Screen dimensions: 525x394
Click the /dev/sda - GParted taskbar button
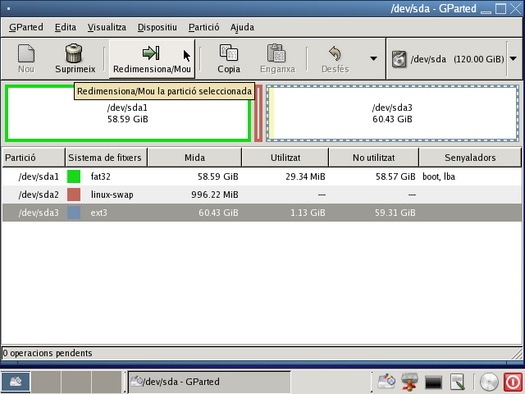[210, 381]
